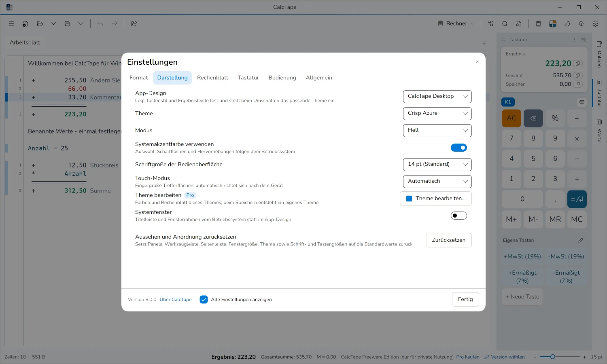Open the Über CalcTape link

coord(176,300)
